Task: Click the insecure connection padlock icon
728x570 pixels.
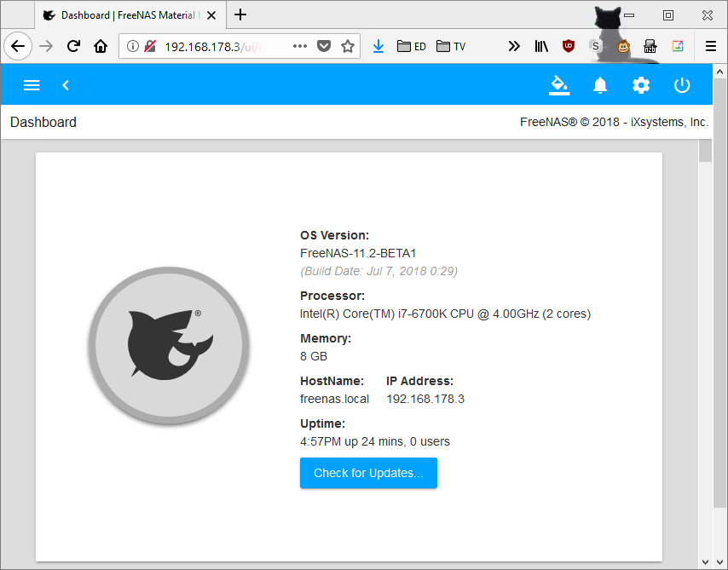Action: [x=150, y=46]
